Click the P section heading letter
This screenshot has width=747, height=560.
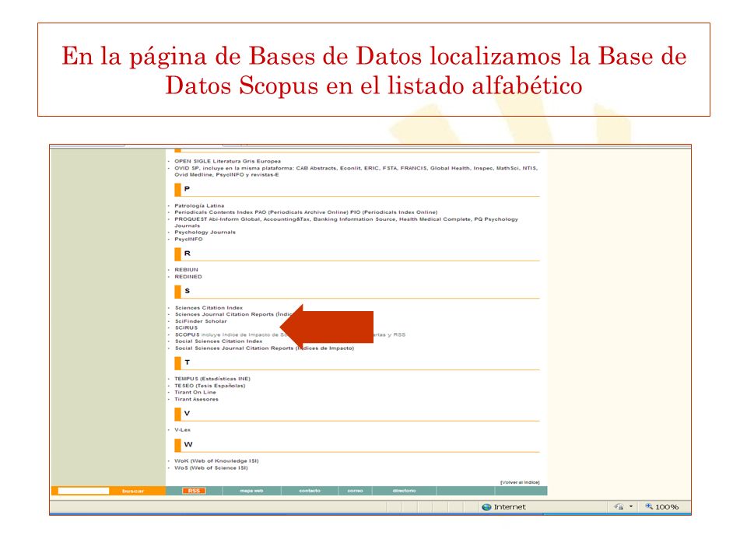[x=187, y=189]
